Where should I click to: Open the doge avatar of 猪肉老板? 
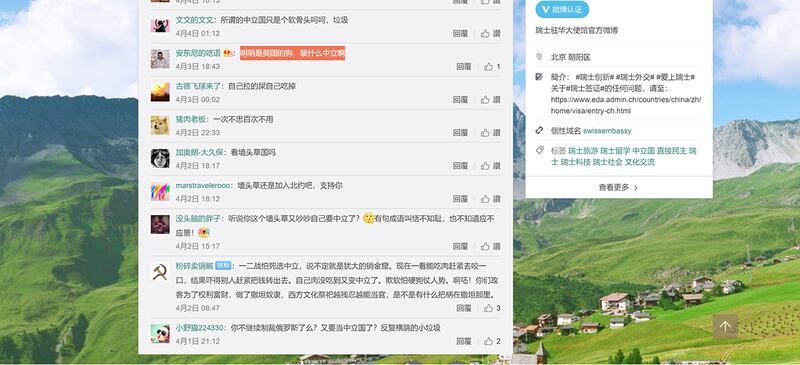click(160, 125)
